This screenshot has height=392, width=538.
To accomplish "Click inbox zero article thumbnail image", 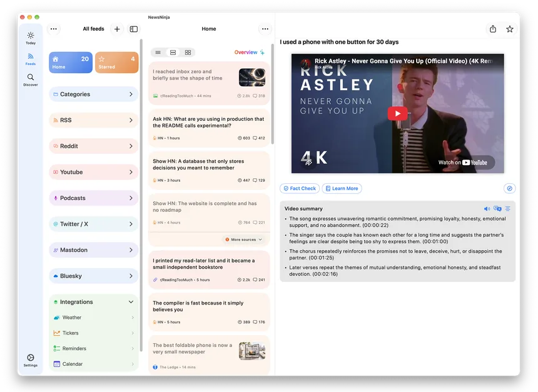I will [252, 77].
